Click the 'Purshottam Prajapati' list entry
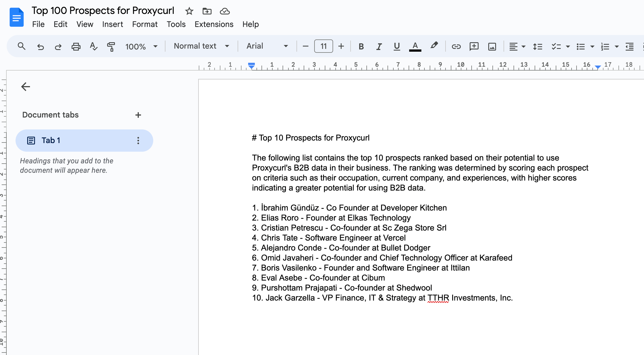This screenshot has width=644, height=355. (x=342, y=288)
